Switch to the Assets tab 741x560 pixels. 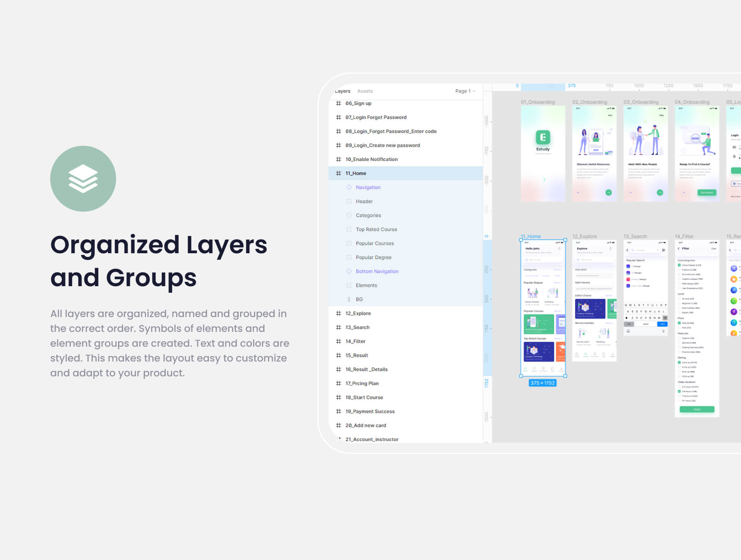[365, 91]
